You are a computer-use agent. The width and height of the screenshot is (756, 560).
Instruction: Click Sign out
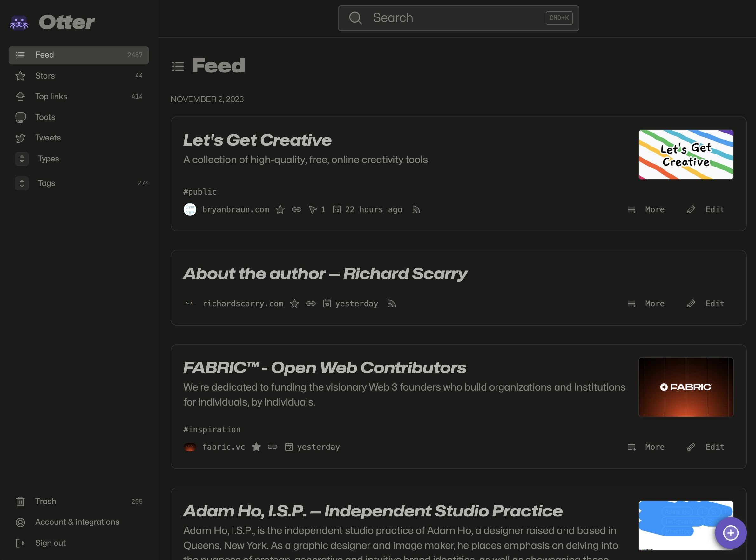point(50,543)
